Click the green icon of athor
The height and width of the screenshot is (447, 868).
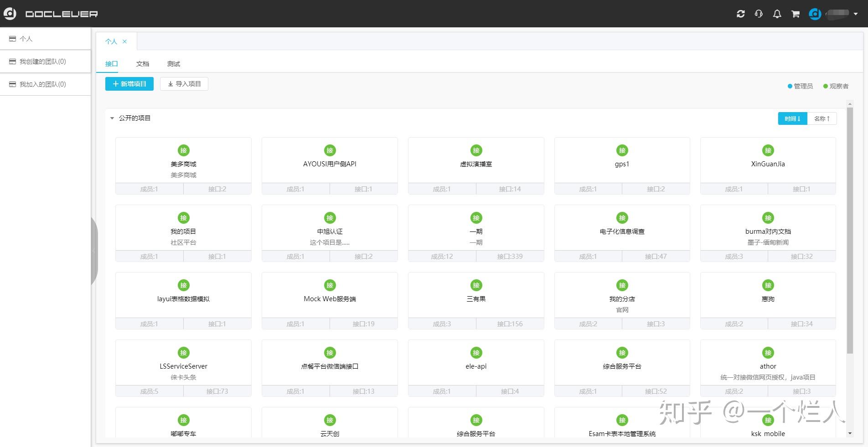click(768, 353)
